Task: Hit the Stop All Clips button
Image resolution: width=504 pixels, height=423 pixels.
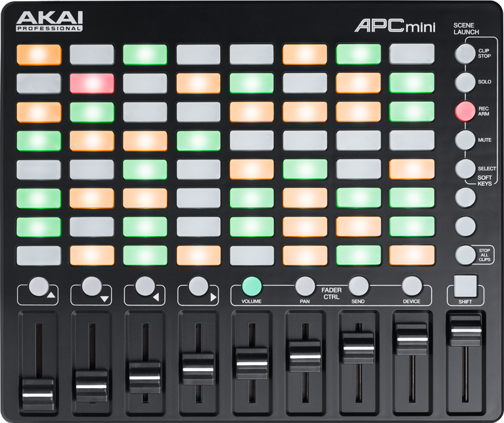Action: 465,255
